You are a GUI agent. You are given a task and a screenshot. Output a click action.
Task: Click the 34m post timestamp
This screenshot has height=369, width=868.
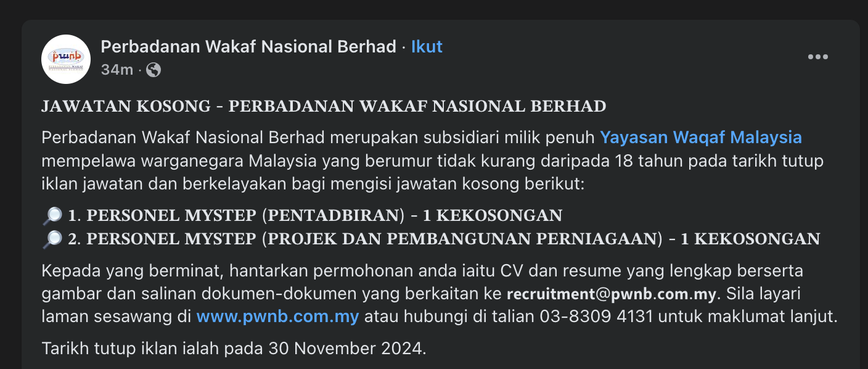(x=117, y=70)
